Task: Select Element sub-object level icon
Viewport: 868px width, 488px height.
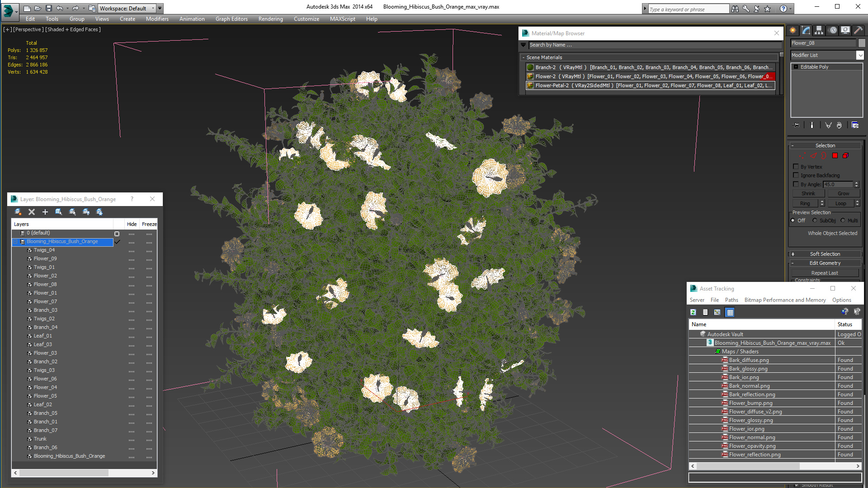Action: (845, 155)
